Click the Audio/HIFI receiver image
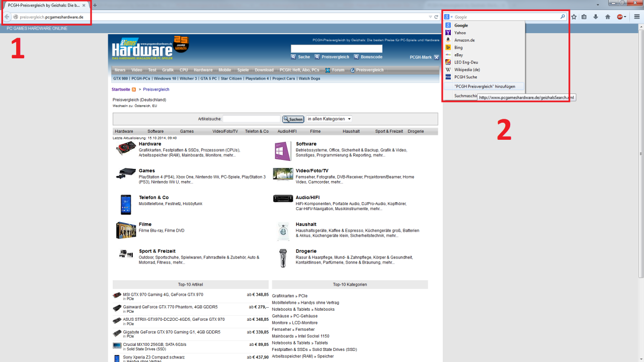The height and width of the screenshot is (362, 644). 283,199
